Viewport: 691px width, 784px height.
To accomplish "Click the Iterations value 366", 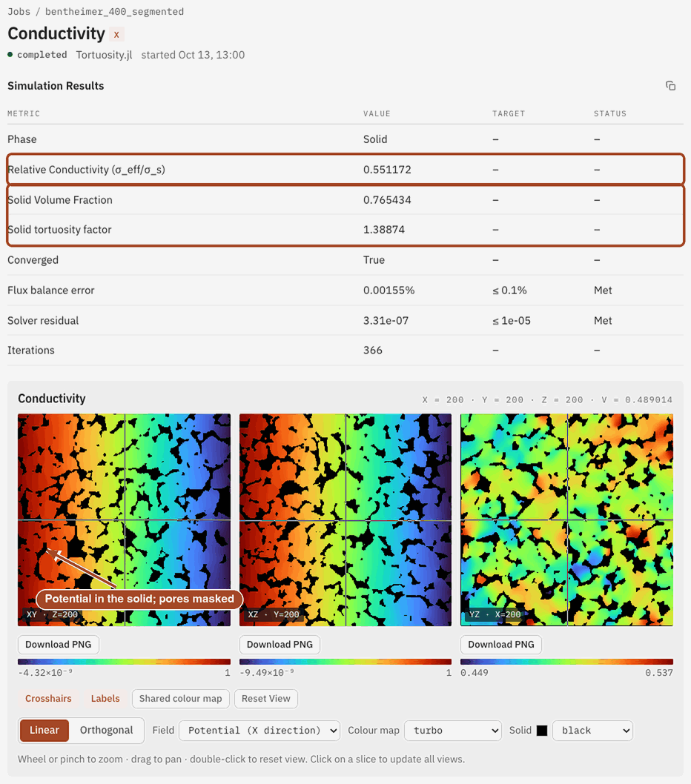I will click(373, 351).
